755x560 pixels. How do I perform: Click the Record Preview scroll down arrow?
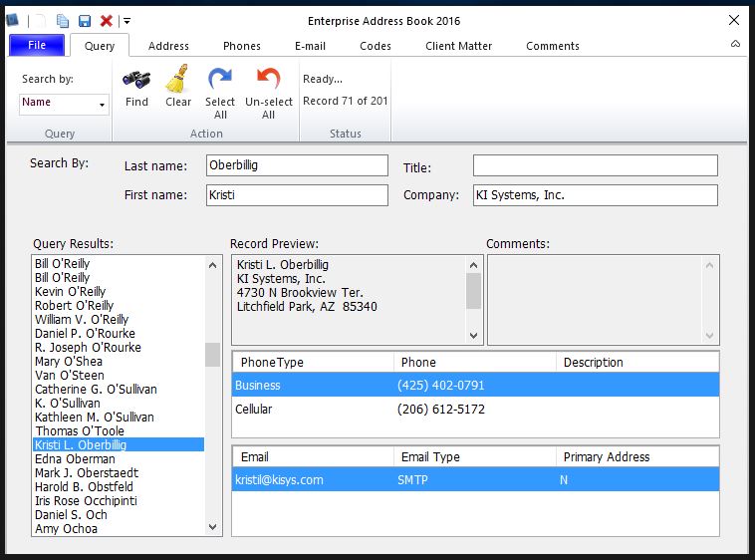[473, 335]
